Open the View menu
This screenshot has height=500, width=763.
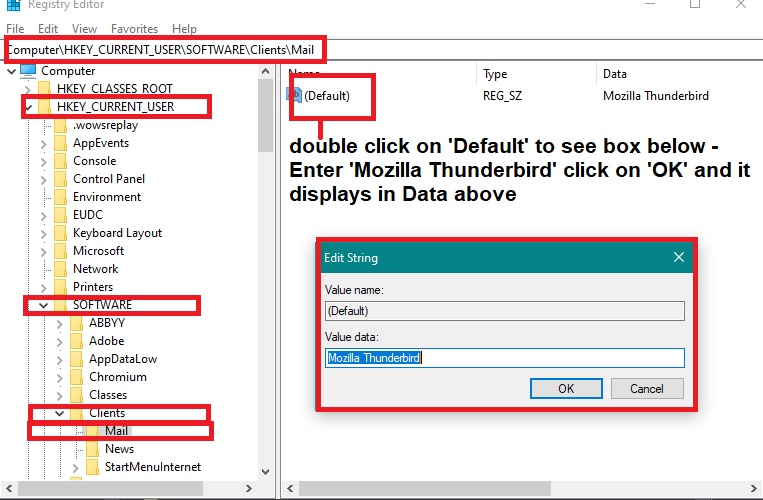(84, 29)
